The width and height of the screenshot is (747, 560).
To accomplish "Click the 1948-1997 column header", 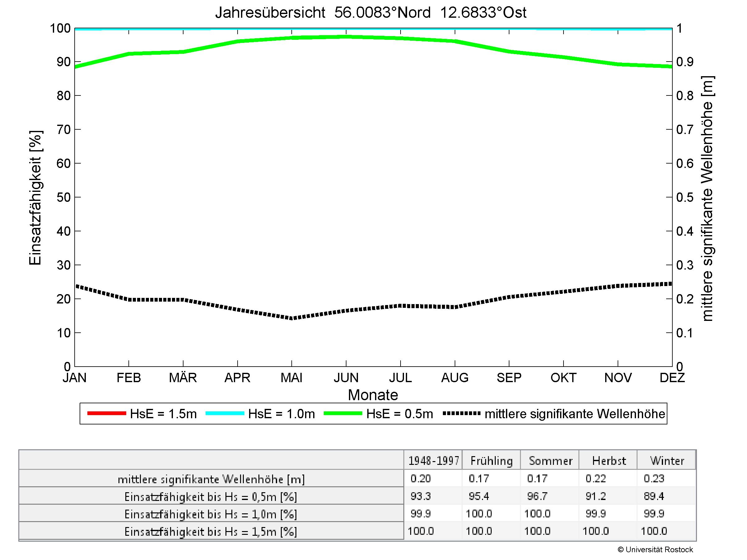I will pos(434,461).
